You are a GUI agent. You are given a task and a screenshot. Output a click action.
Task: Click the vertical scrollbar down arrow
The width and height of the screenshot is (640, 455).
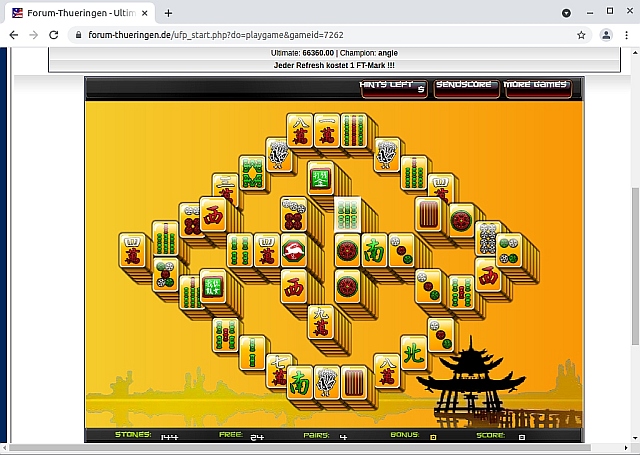tap(636, 439)
